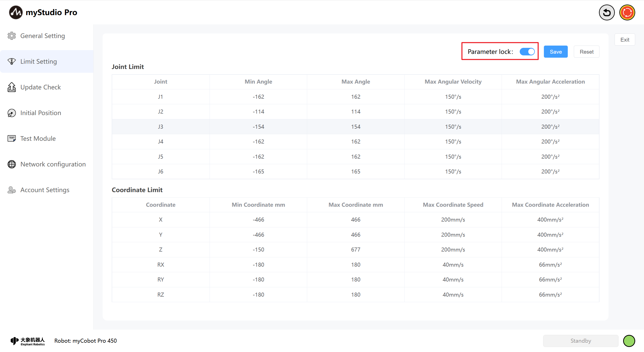Toggle the Parameter lock switch

527,52
